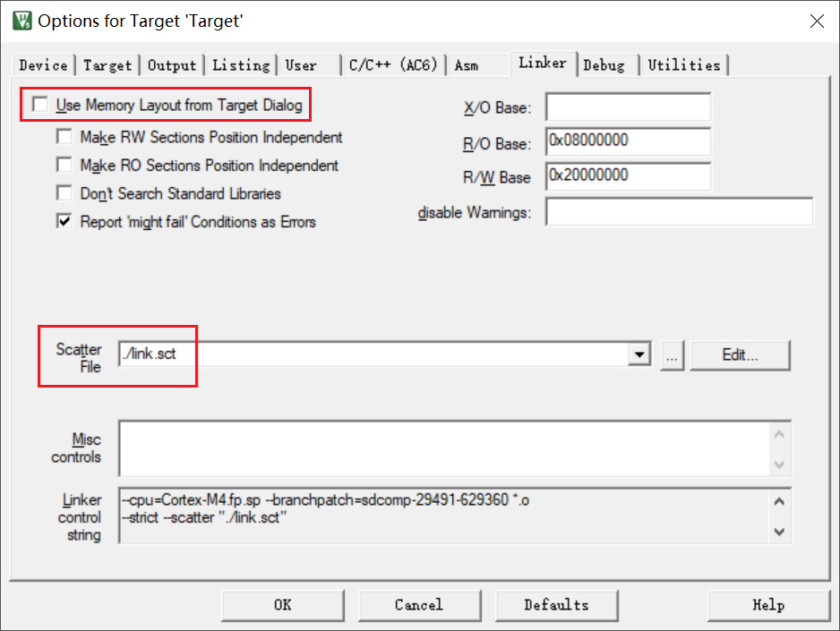The height and width of the screenshot is (631, 840).
Task: Close the Options for Target dialog
Action: coord(817,21)
